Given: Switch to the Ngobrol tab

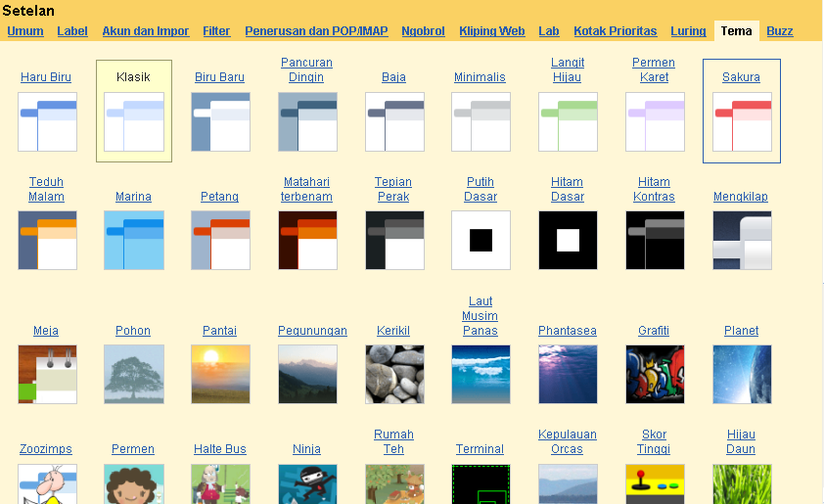Looking at the screenshot, I should [x=423, y=31].
